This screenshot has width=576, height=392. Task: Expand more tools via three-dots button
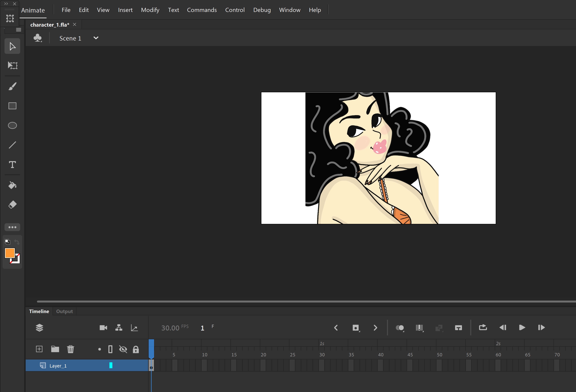point(12,227)
